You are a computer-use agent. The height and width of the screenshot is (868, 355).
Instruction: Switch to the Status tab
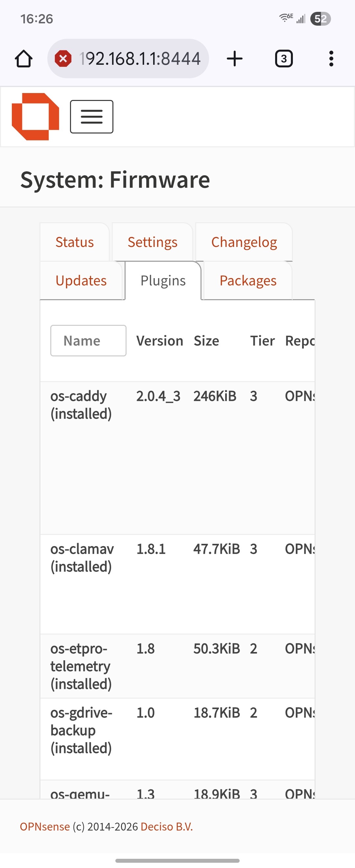point(74,242)
